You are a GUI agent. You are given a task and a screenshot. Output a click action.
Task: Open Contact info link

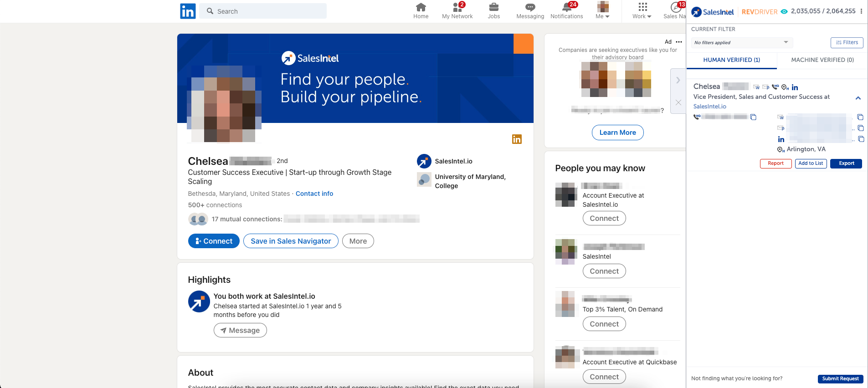coord(314,194)
